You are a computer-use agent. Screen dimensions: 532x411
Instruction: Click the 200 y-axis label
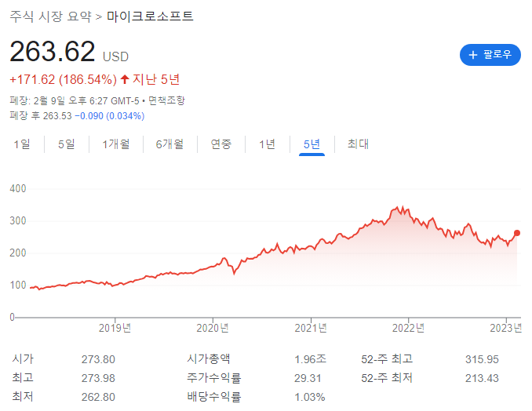pyautogui.click(x=18, y=253)
